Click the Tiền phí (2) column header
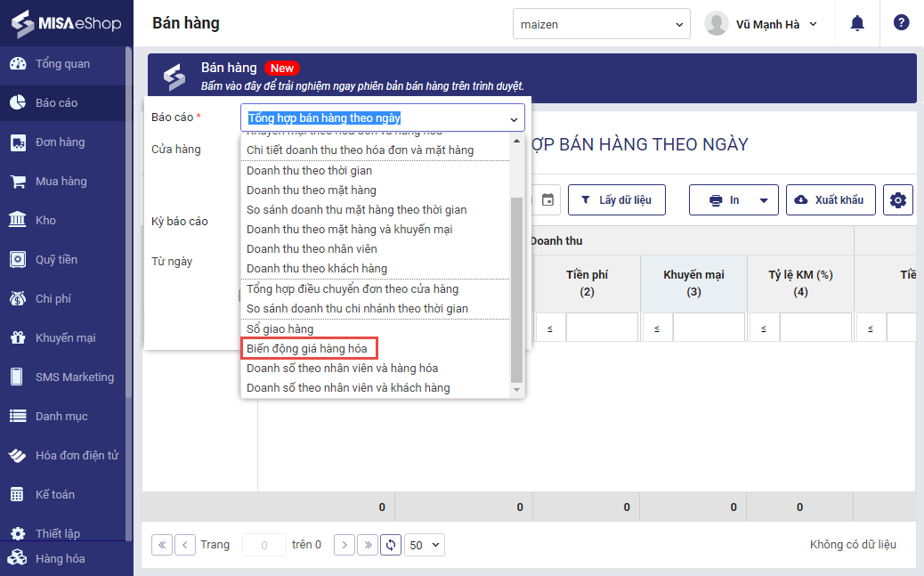 click(587, 283)
